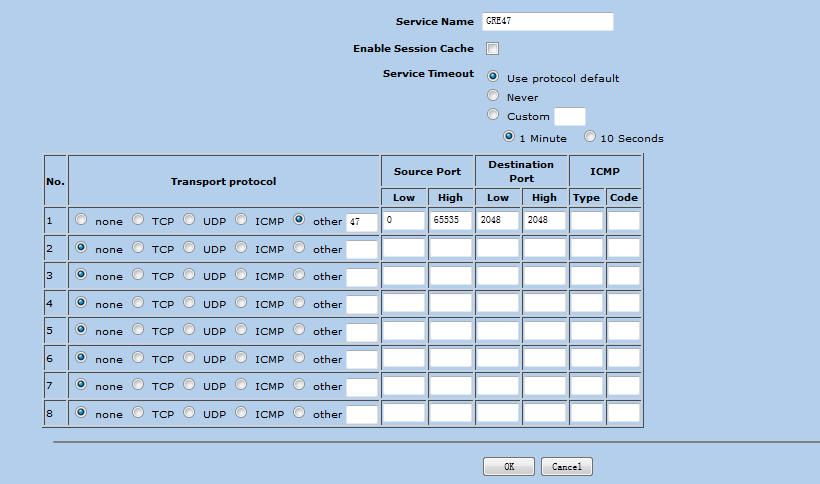820x484 pixels.
Task: Select ICMP protocol in row 1
Action: (241, 220)
